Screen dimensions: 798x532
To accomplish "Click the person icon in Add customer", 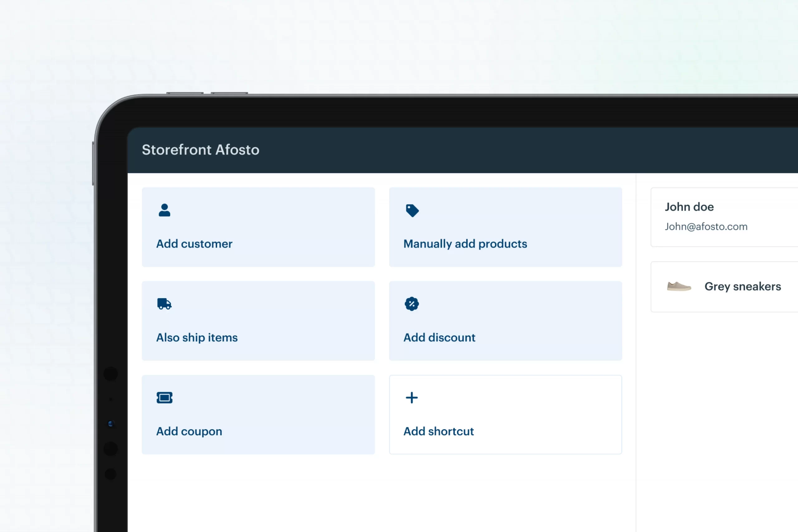I will 165,210.
